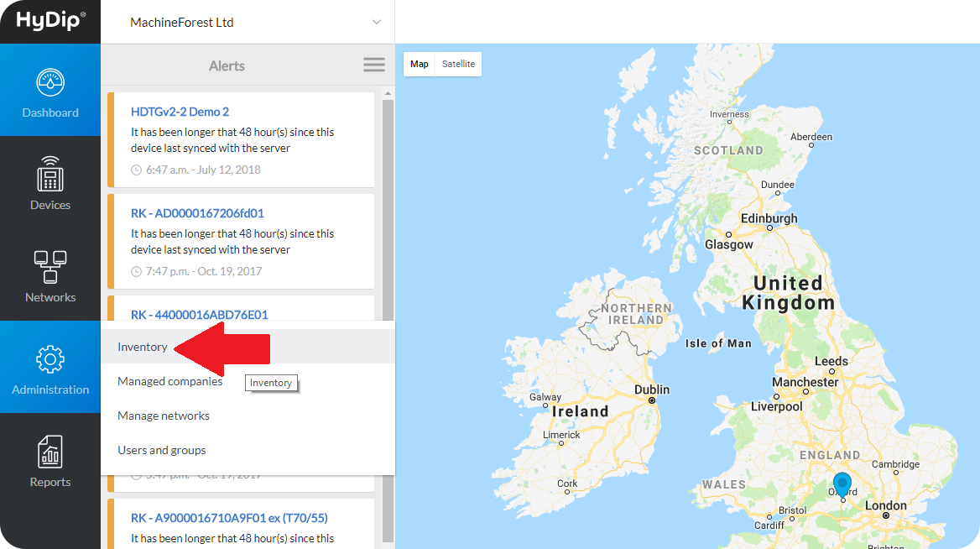Click Limerick label on the map
The image size is (980, 549).
coord(561,435)
